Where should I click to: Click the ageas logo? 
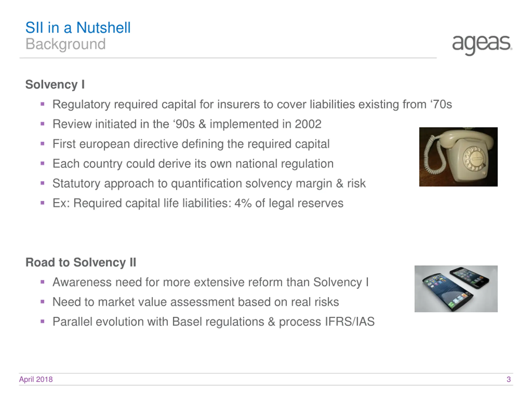(x=482, y=45)
